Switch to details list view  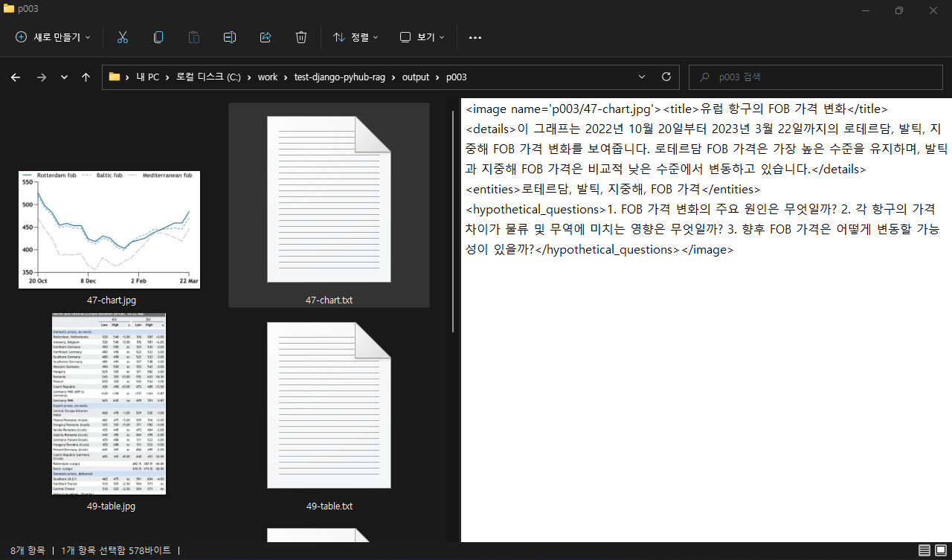point(924,550)
